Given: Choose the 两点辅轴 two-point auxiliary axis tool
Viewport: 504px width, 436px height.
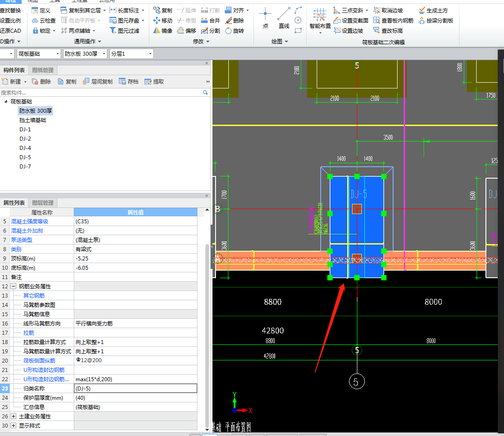Looking at the screenshot, I should pyautogui.click(x=78, y=31).
